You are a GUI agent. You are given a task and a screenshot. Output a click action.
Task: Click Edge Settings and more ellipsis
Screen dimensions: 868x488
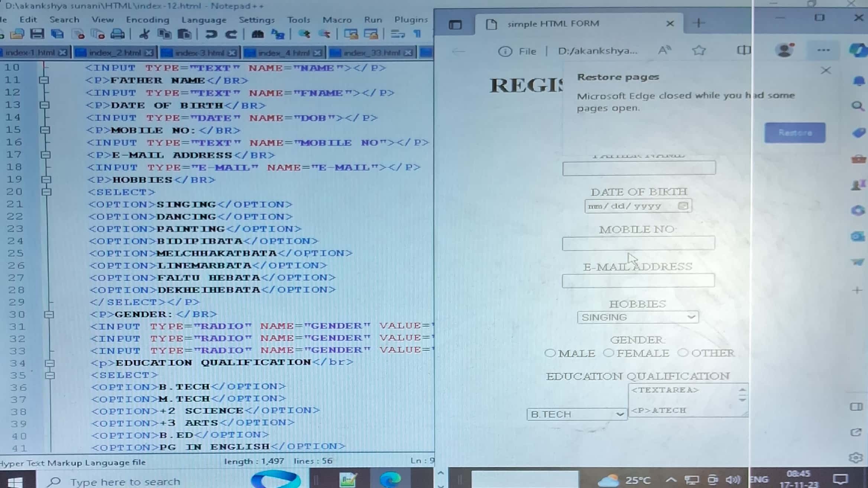[x=823, y=51]
